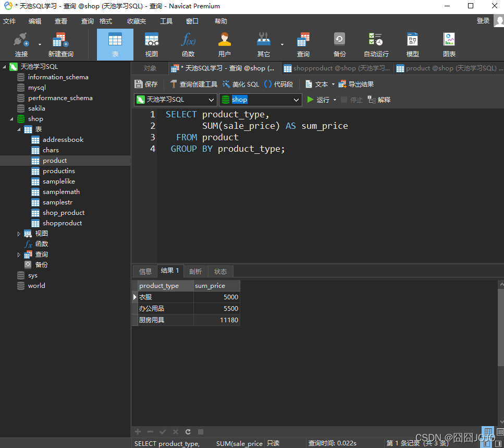Open the Run (运行) dropdown arrow
Image resolution: width=504 pixels, height=448 pixels.
(x=335, y=100)
